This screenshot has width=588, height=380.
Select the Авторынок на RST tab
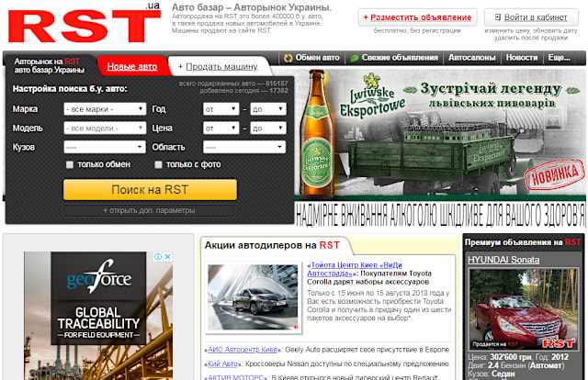pyautogui.click(x=50, y=65)
